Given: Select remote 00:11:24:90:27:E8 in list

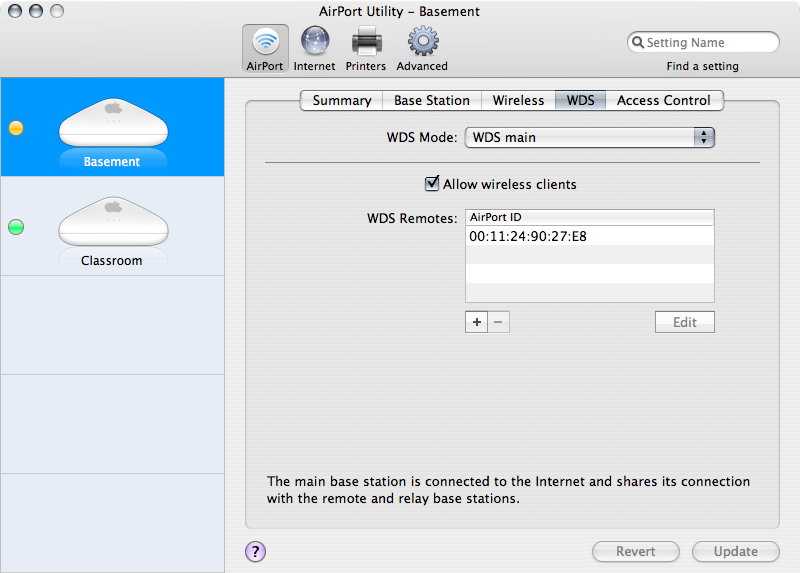Looking at the screenshot, I should (590, 236).
